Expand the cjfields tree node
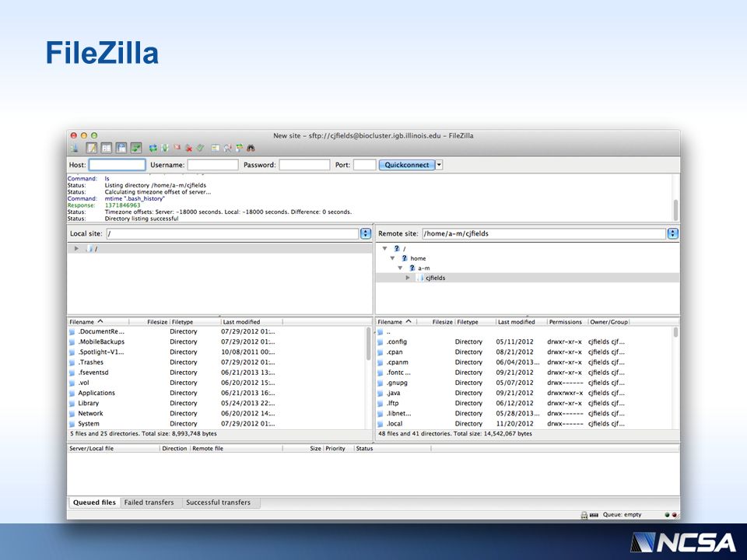The height and width of the screenshot is (560, 747). [x=408, y=278]
